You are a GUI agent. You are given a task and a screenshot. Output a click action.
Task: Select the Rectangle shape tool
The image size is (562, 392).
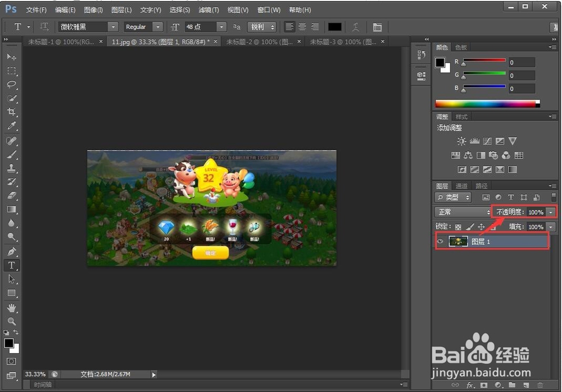11,293
